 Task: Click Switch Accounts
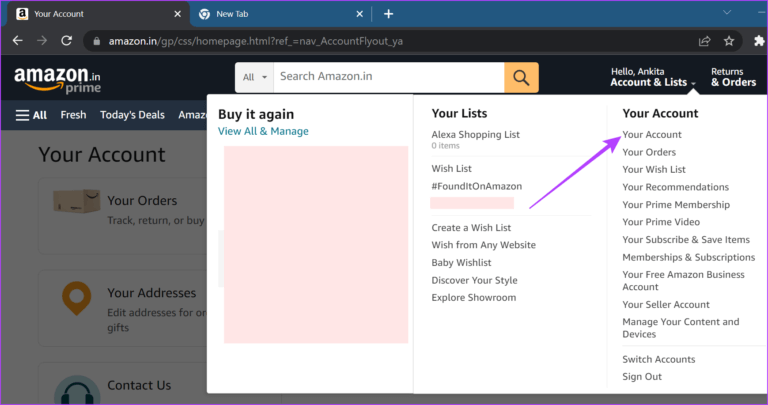(658, 359)
